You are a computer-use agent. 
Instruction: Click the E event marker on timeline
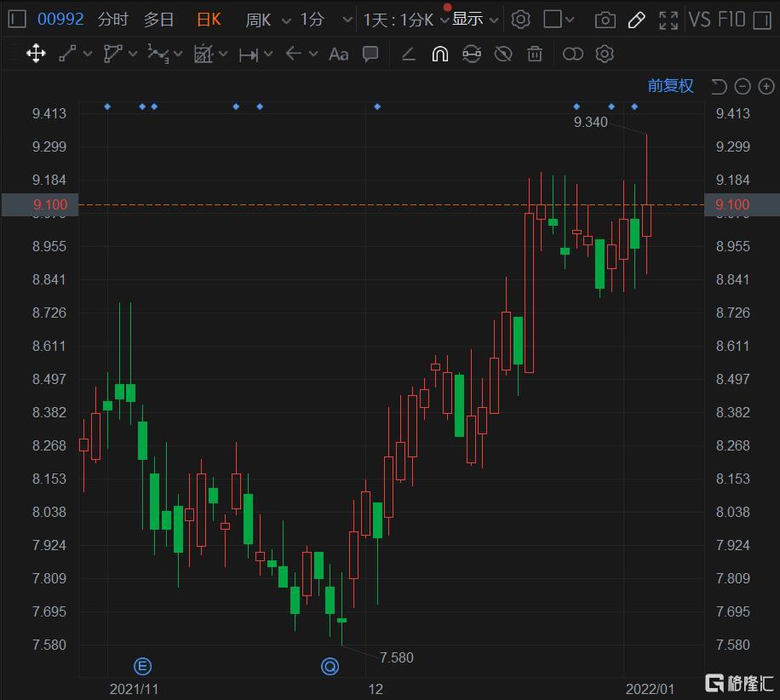(143, 666)
